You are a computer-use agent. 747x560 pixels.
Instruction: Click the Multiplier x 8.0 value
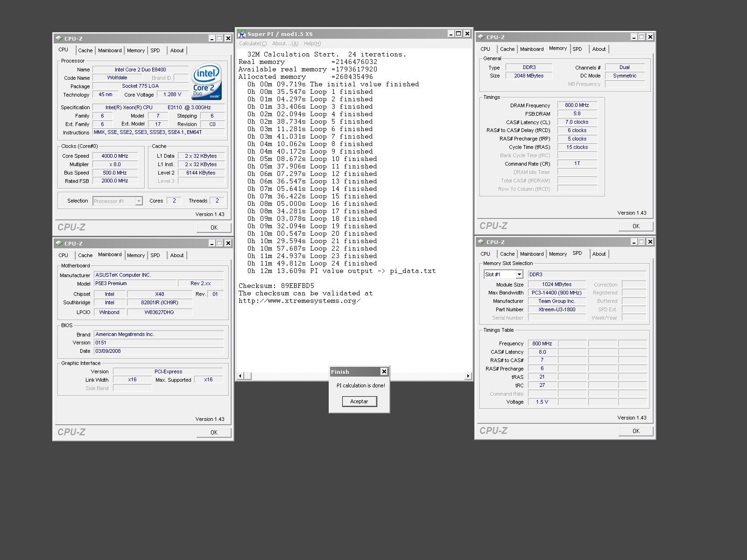[x=115, y=164]
